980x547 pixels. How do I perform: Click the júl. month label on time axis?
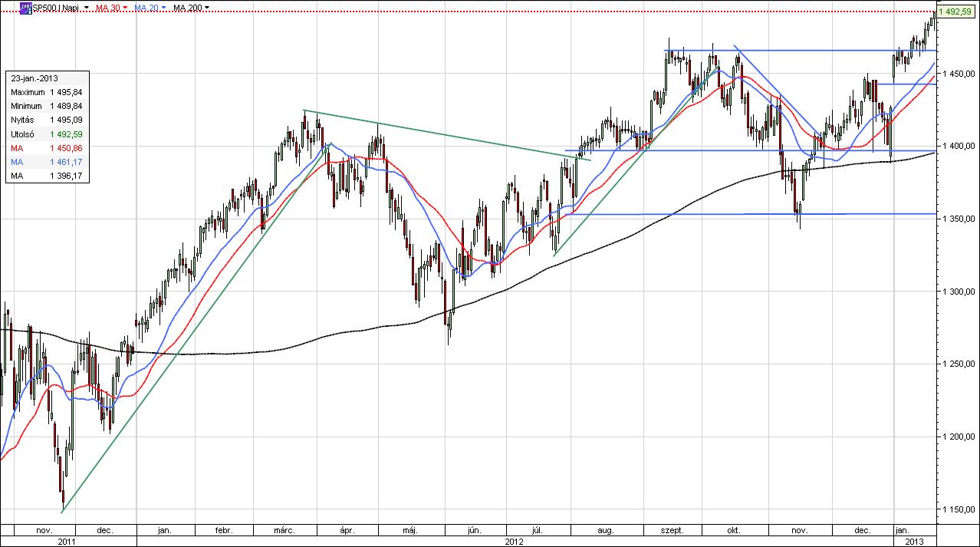(x=538, y=530)
